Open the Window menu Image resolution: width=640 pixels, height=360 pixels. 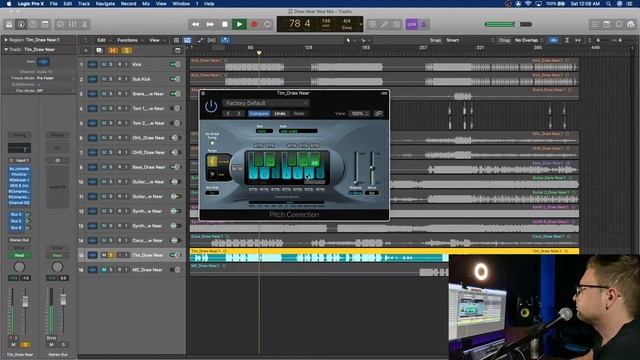181,4
